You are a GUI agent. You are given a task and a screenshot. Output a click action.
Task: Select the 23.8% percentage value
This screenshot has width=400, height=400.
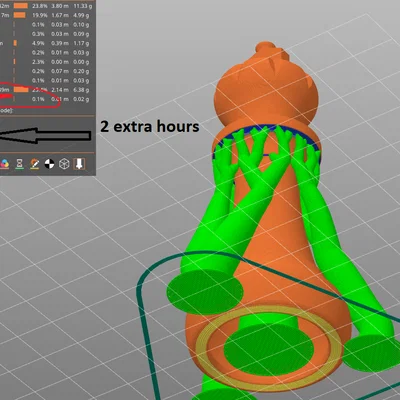point(40,6)
